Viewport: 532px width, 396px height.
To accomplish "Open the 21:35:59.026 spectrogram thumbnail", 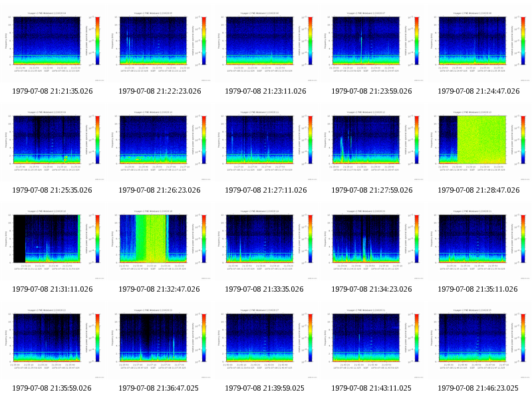I will pos(53,342).
